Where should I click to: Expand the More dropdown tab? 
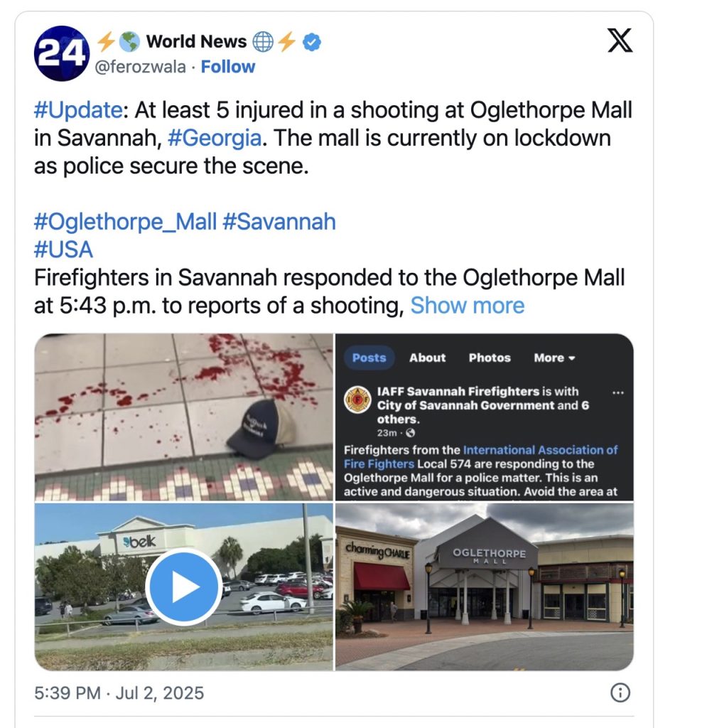pos(554,358)
